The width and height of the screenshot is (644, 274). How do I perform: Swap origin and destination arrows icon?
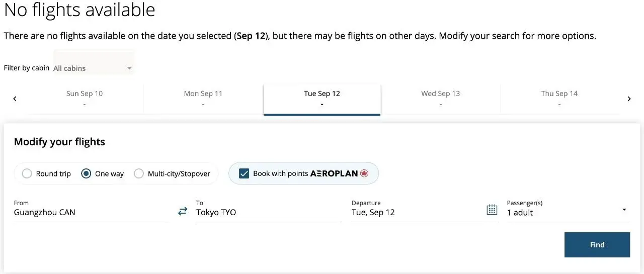[183, 212]
